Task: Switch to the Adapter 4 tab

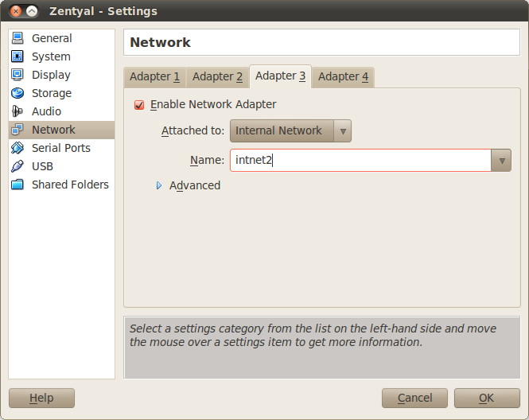Action: (x=343, y=76)
